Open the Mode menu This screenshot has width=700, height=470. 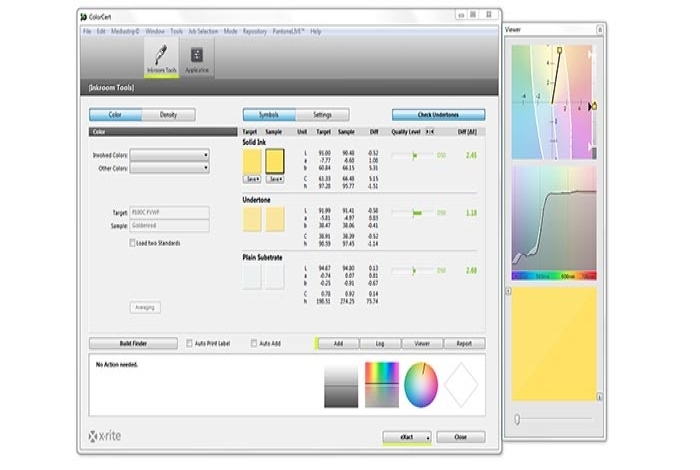[230, 31]
